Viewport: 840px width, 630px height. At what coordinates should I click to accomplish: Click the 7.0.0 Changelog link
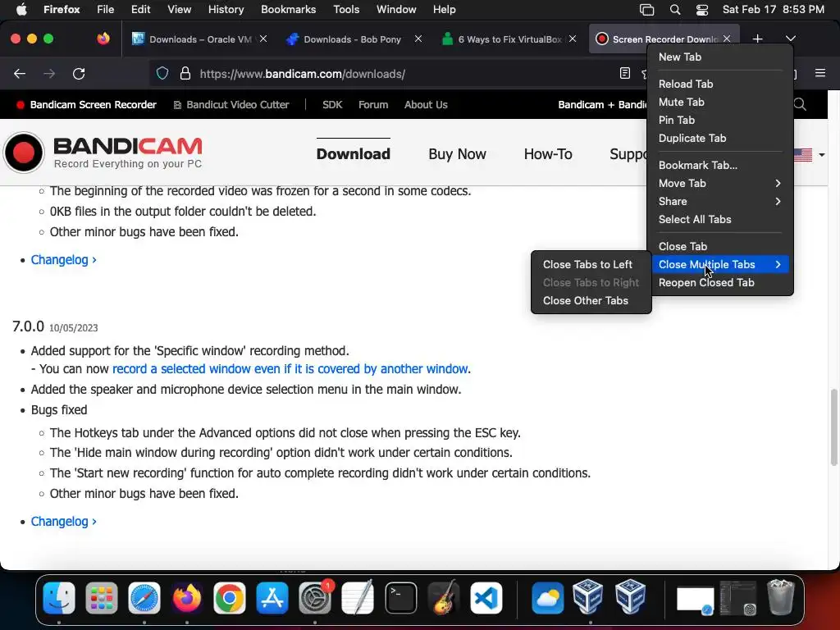[x=64, y=521]
